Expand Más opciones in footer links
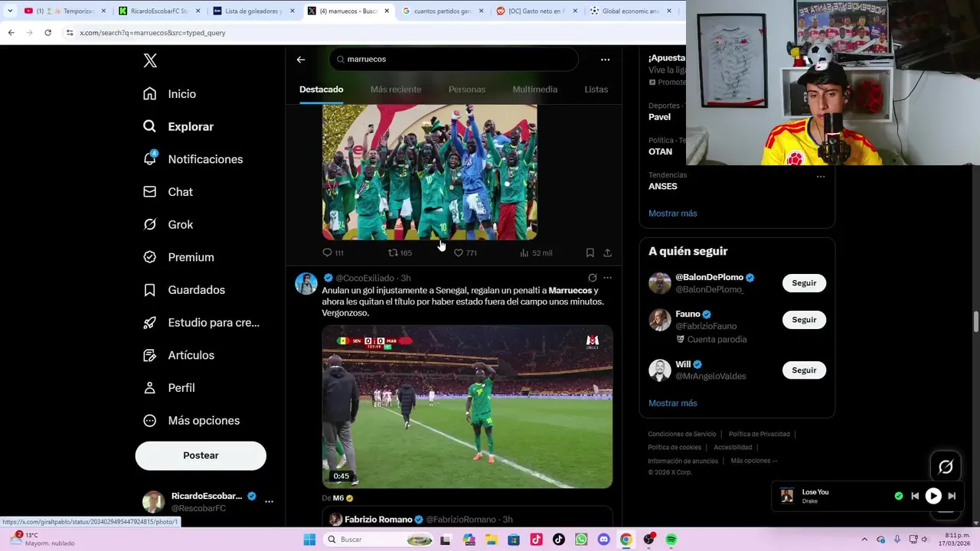Viewport: 980px width, 551px height. (x=754, y=461)
